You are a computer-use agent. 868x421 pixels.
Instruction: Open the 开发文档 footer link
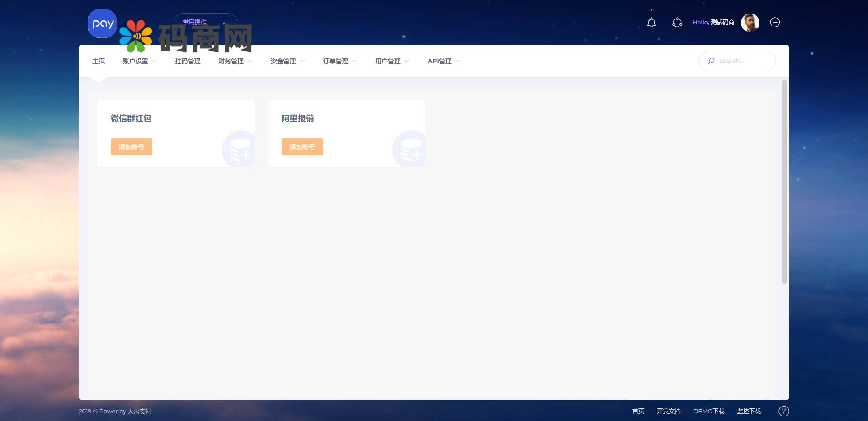[669, 411]
